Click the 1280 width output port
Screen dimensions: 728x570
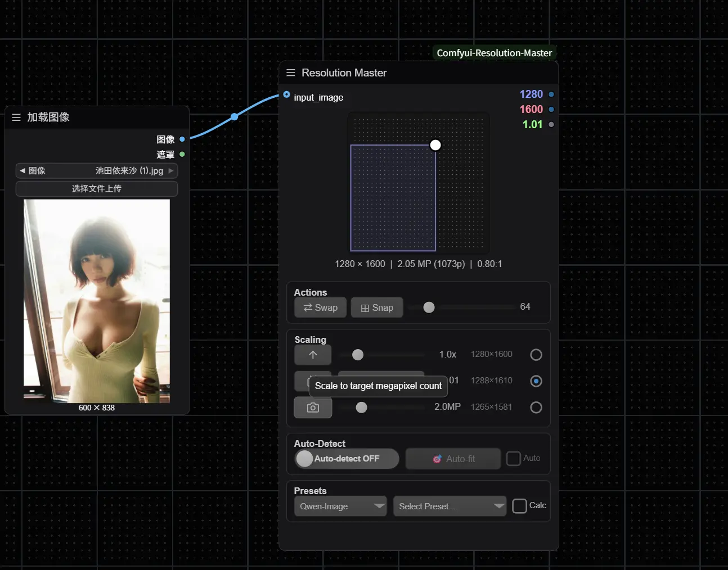pyautogui.click(x=551, y=94)
